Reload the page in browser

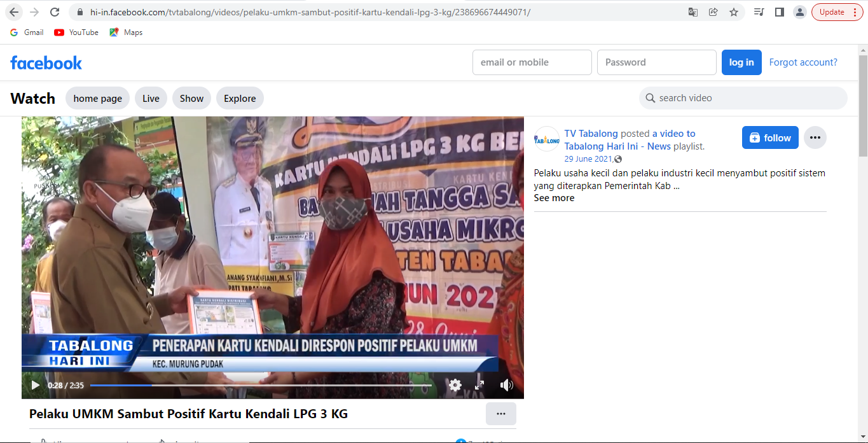click(x=55, y=12)
